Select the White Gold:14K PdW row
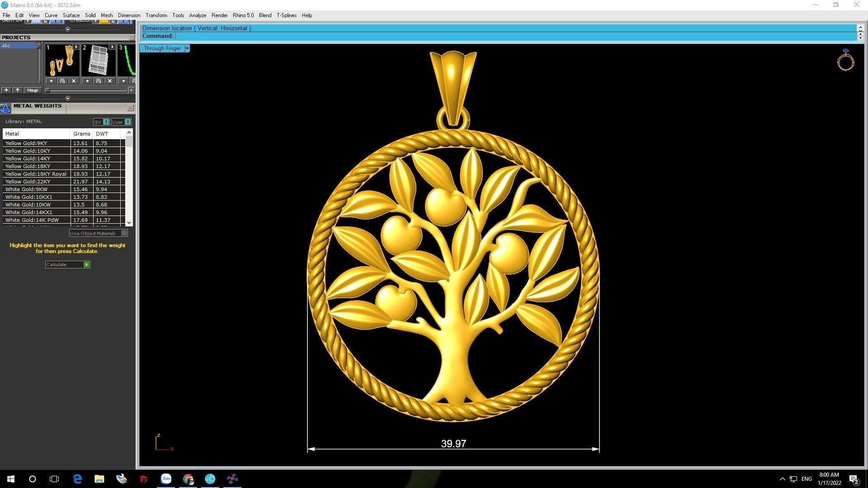This screenshot has width=868, height=488. pyautogui.click(x=64, y=220)
